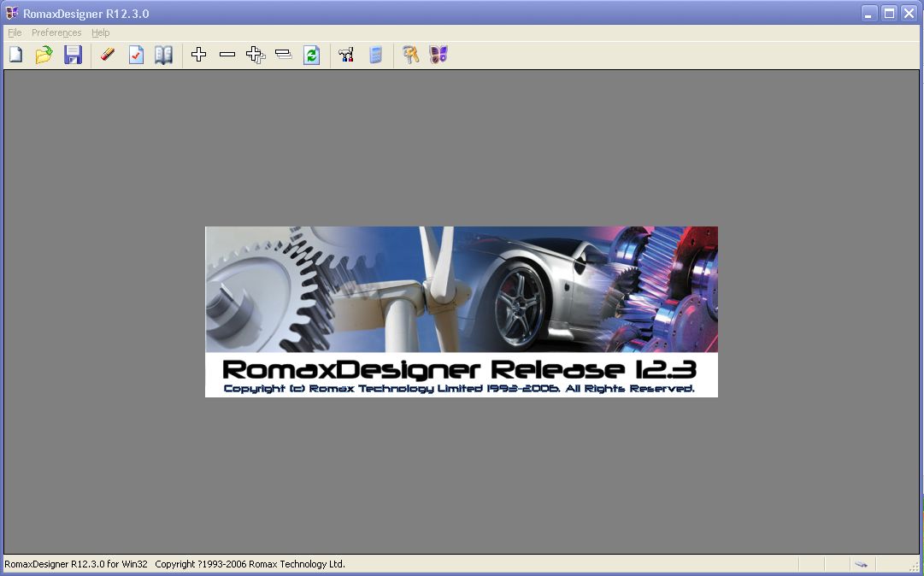Image resolution: width=924 pixels, height=576 pixels.
Task: Open the Preferences menu
Action: [56, 32]
